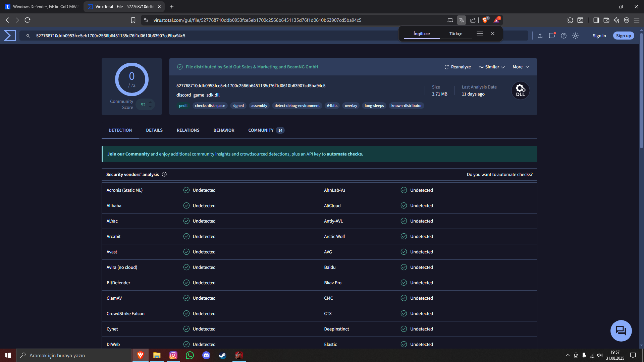Bookmark this page icon
The height and width of the screenshot is (362, 644).
[133, 20]
